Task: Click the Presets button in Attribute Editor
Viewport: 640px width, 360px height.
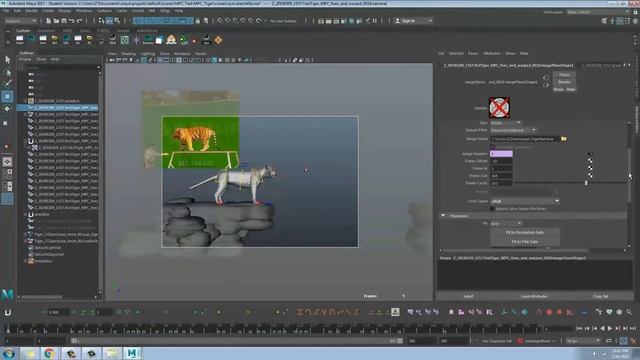Action: pyautogui.click(x=564, y=82)
